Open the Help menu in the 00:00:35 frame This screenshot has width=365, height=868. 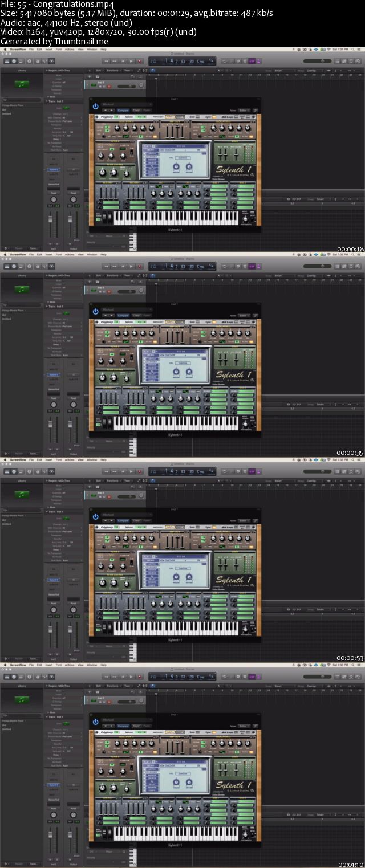[x=103, y=254]
